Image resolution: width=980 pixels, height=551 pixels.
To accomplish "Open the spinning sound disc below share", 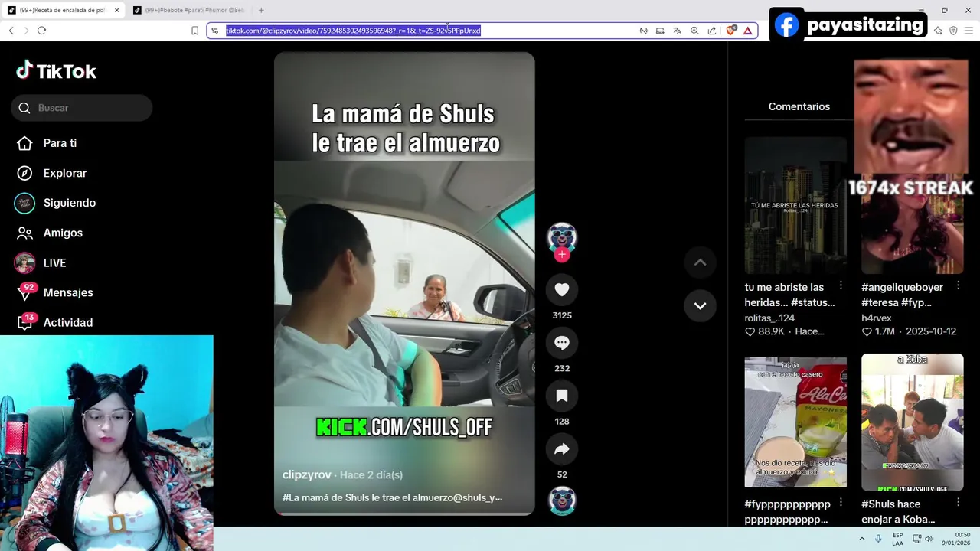I will tap(562, 500).
